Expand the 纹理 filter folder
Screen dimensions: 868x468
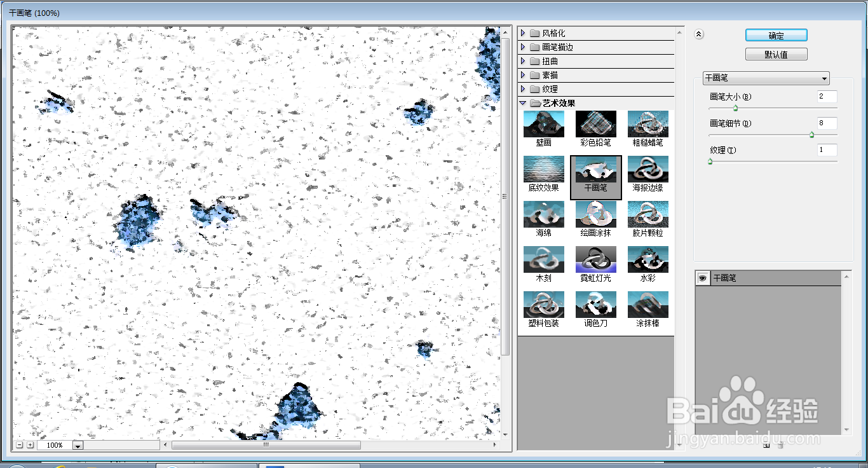tap(523, 89)
